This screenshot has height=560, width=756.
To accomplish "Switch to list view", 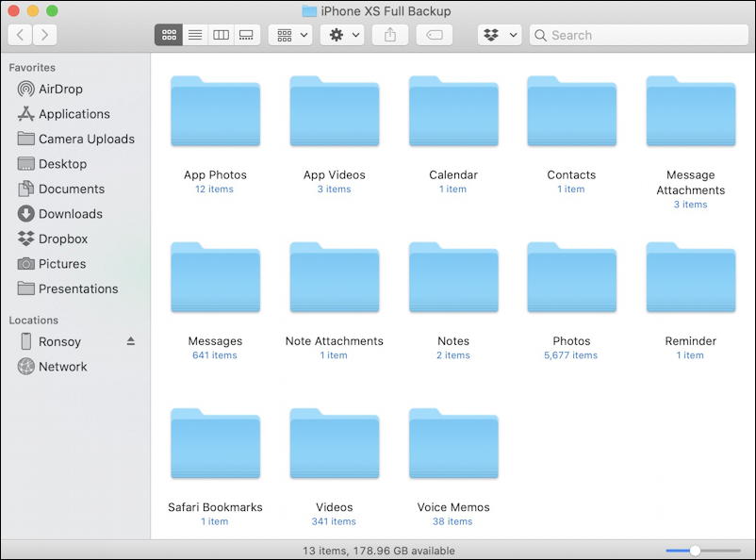I will click(195, 35).
